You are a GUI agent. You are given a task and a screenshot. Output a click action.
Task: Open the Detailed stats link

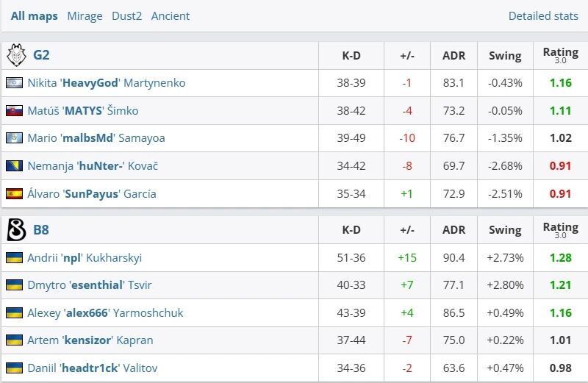click(543, 15)
